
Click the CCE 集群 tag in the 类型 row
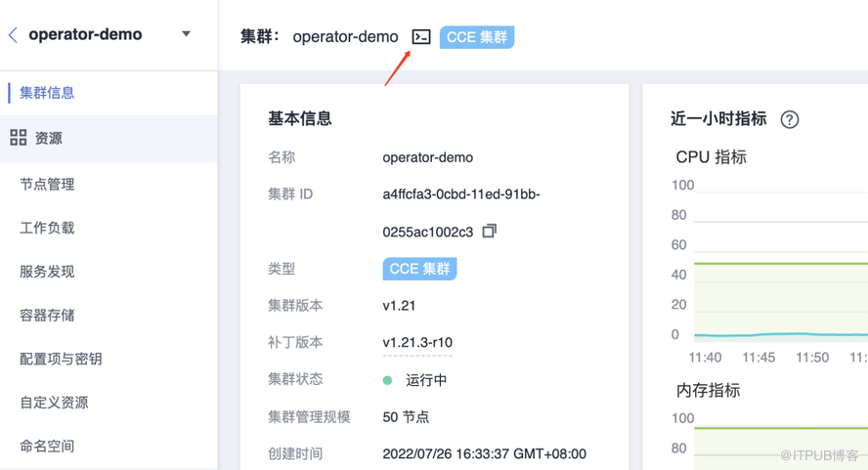(x=419, y=269)
